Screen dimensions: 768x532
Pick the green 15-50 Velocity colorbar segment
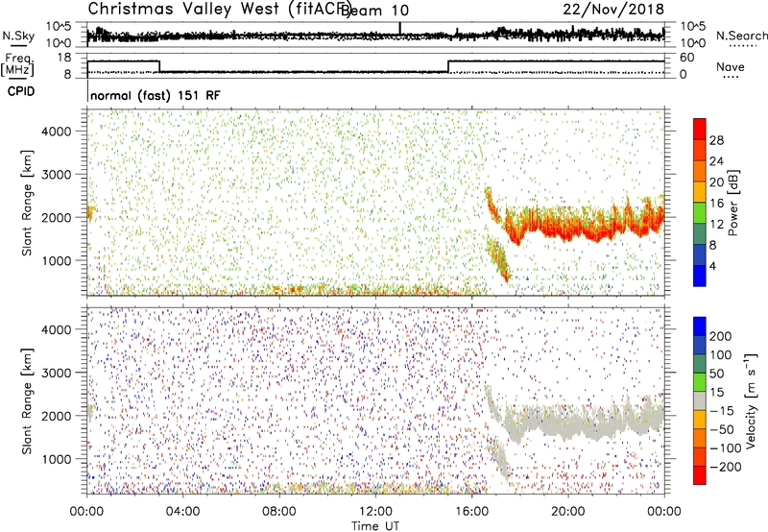click(x=700, y=382)
